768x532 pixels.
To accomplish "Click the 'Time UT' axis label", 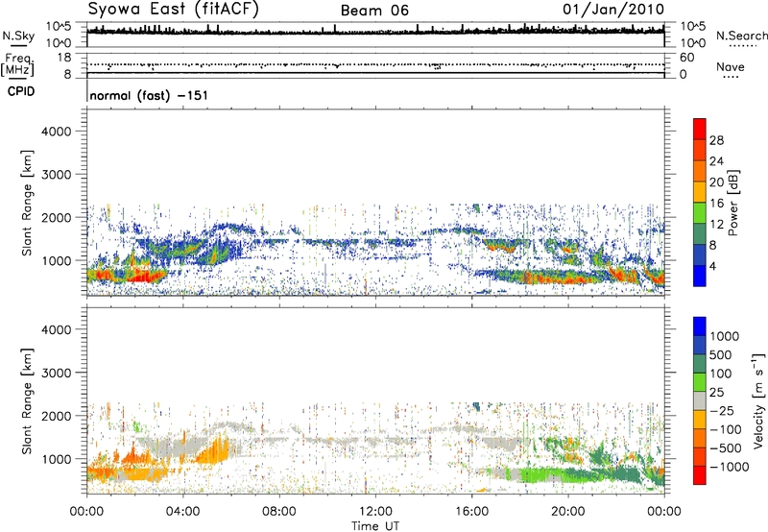I will click(x=375, y=526).
